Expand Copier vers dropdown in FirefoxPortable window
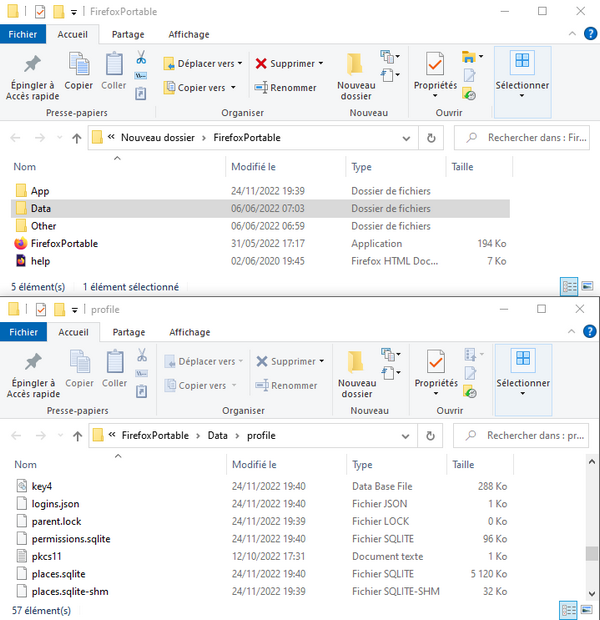The height and width of the screenshot is (620, 600). pyautogui.click(x=233, y=87)
